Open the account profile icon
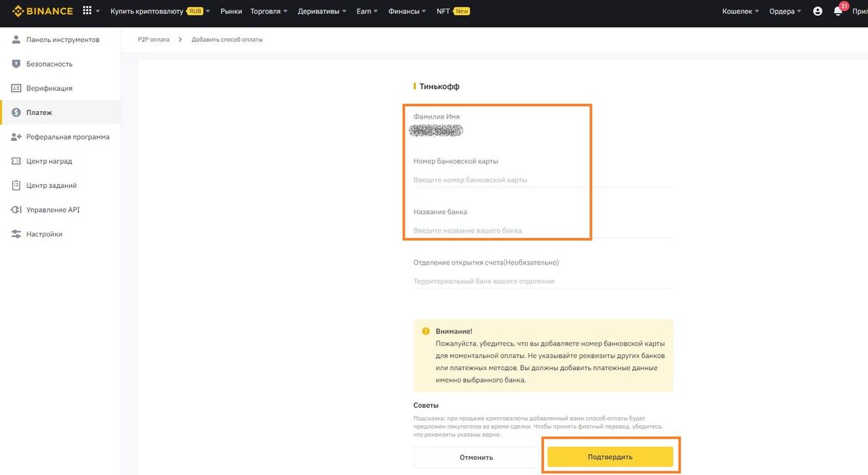This screenshot has height=475, width=868. [x=817, y=12]
